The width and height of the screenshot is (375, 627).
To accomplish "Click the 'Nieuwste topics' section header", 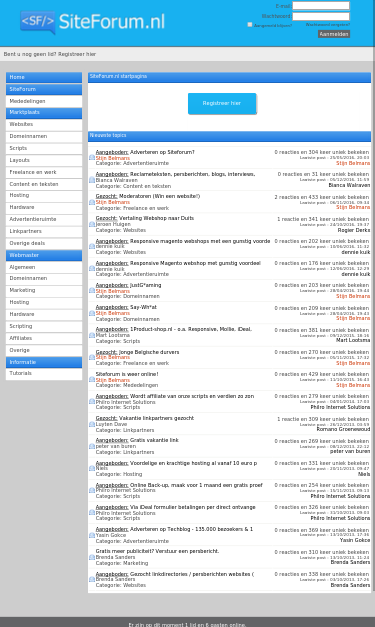I will (229, 136).
